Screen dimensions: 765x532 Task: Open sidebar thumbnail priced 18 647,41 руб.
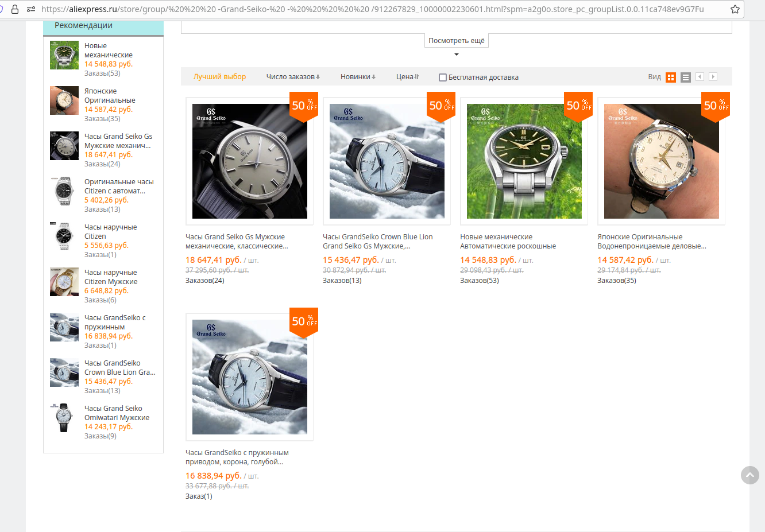pyautogui.click(x=64, y=146)
